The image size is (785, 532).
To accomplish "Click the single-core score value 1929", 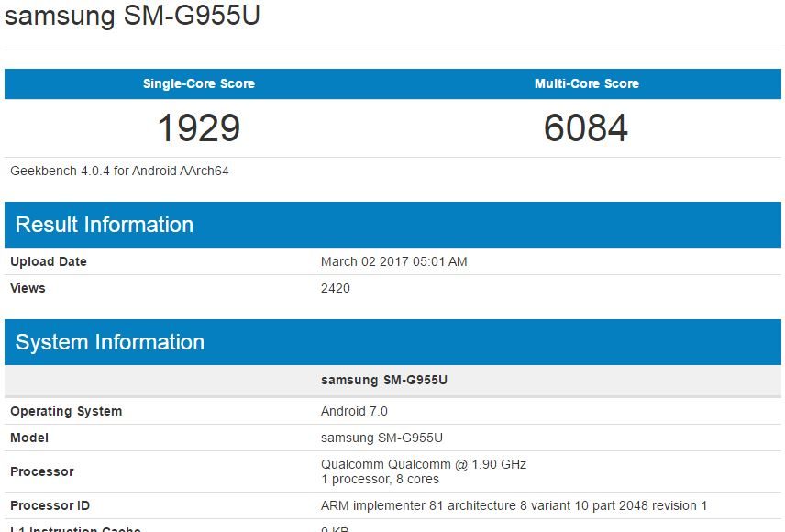I will coord(198,127).
